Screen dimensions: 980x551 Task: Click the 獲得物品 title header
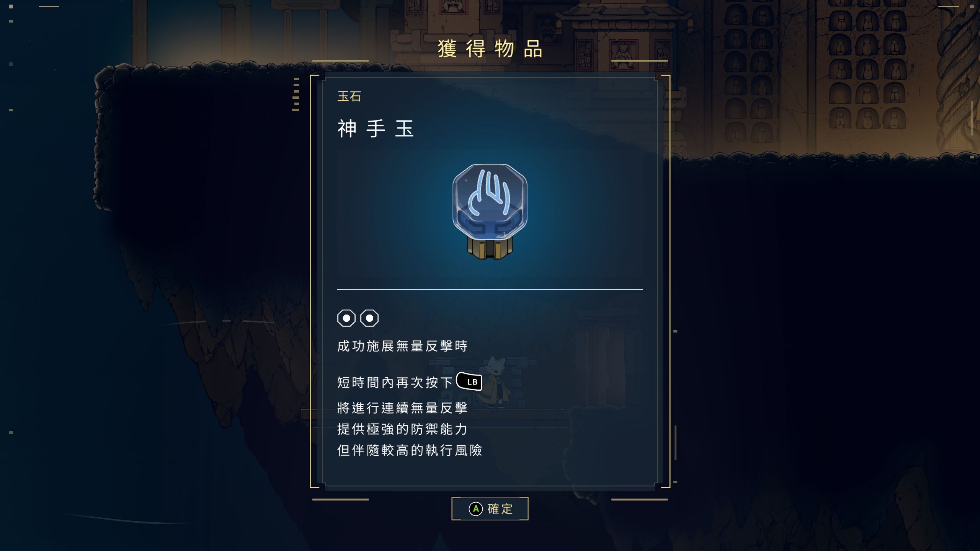pos(490,49)
